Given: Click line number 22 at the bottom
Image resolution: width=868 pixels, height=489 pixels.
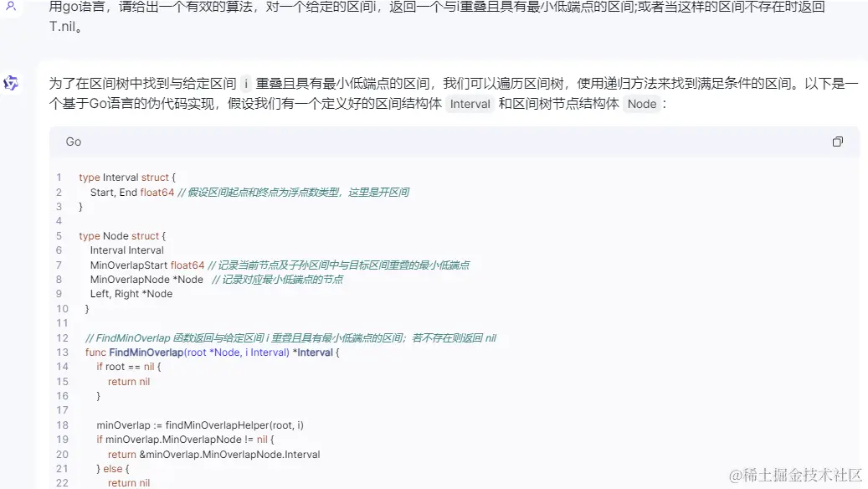Looking at the screenshot, I should click(62, 482).
